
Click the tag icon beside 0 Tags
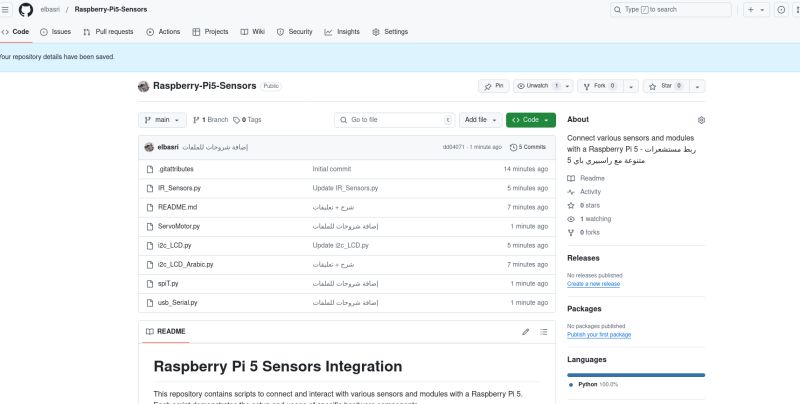[x=236, y=120]
